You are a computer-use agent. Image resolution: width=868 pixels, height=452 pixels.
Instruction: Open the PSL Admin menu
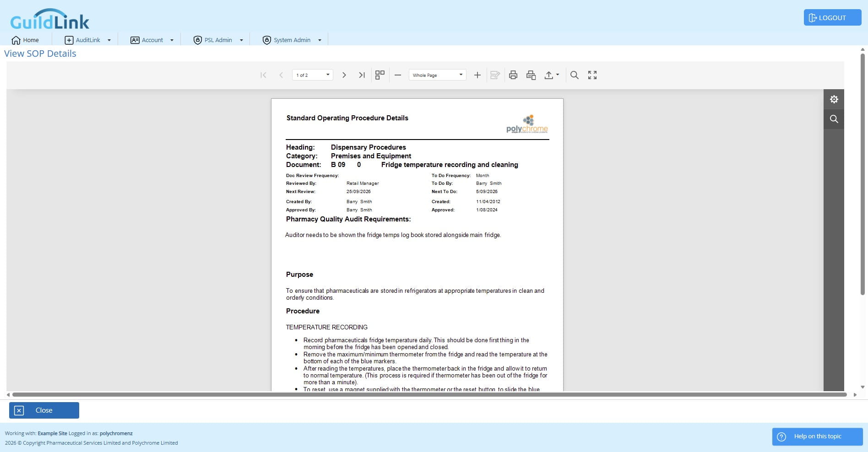218,40
